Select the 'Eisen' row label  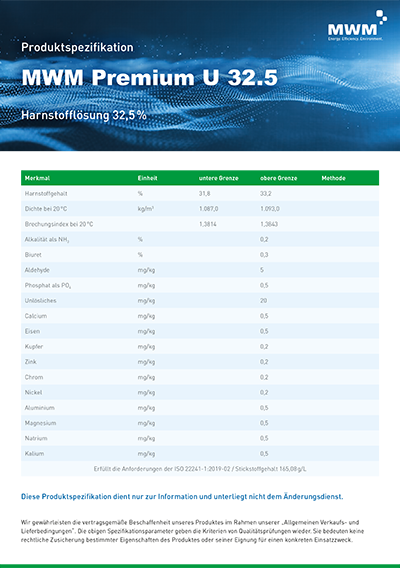click(32, 331)
